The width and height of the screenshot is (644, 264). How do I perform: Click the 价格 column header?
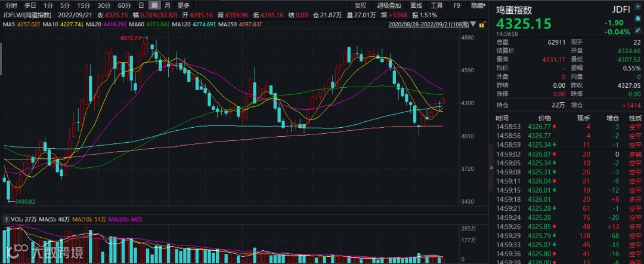[x=544, y=118]
